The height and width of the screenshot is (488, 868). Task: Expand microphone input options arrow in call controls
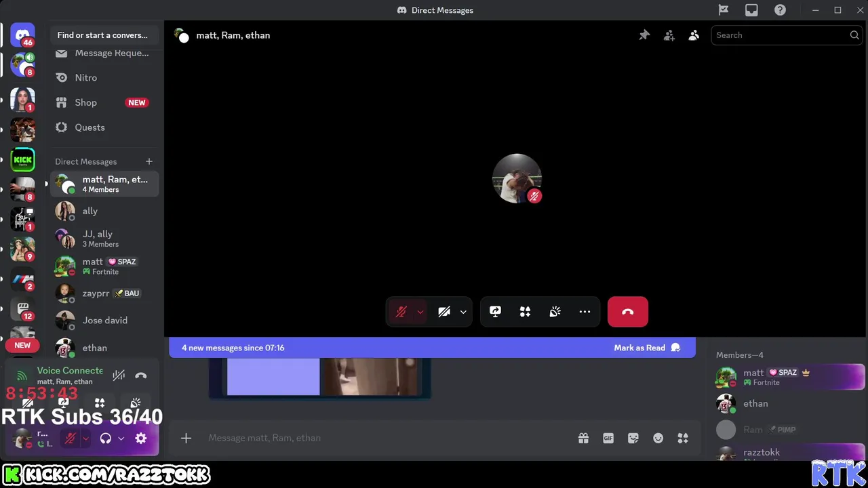click(420, 312)
